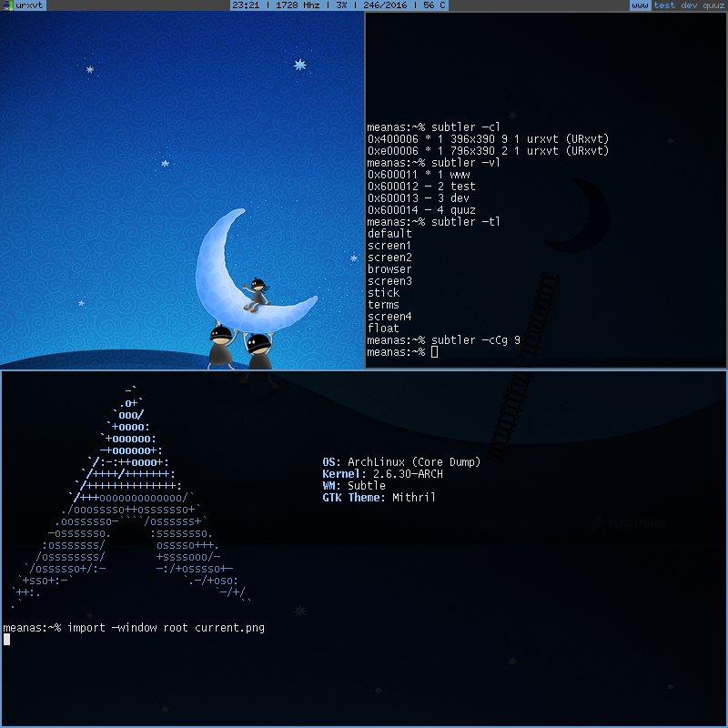Select the quuz view
The width and height of the screenshot is (728, 728).
(713, 5)
